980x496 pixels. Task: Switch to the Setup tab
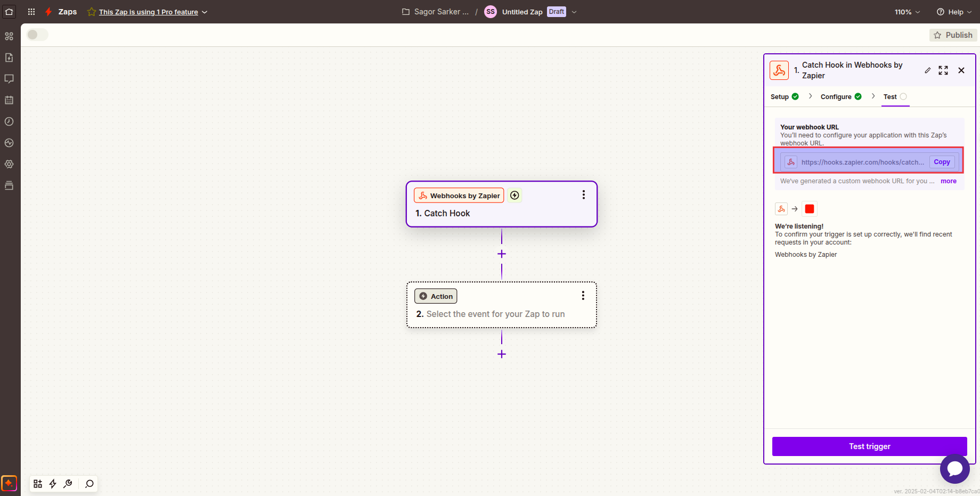click(785, 96)
